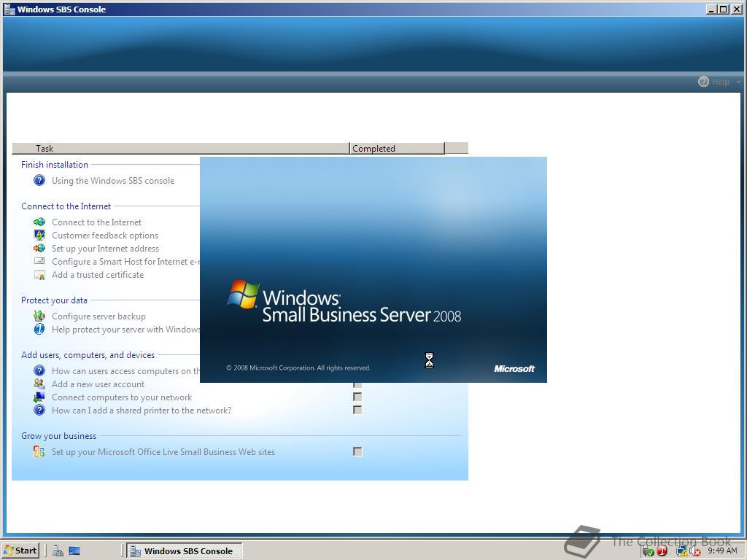
Task: Select the Finish installation section heading
Action: (54, 165)
